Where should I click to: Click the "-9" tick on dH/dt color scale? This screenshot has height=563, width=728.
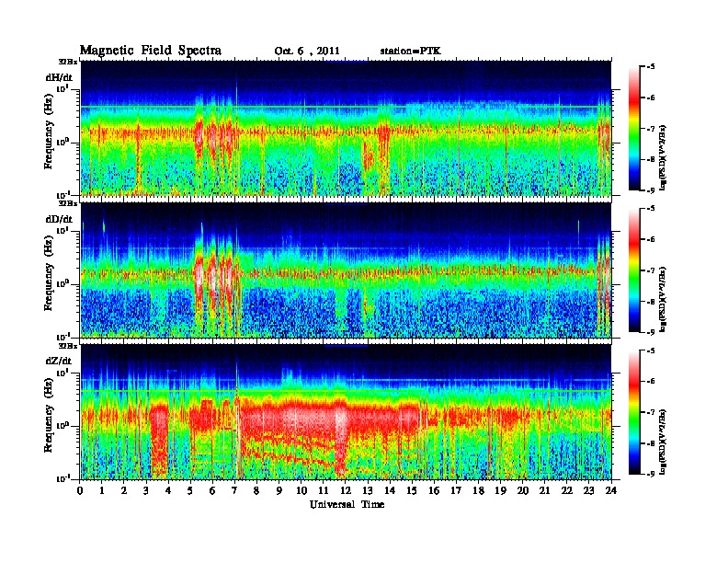pos(651,190)
